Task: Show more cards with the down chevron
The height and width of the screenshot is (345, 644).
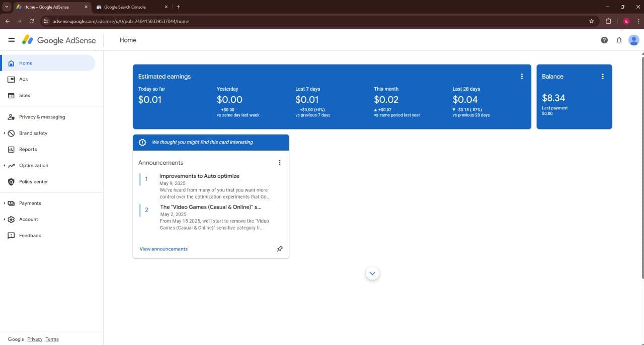Action: click(372, 273)
